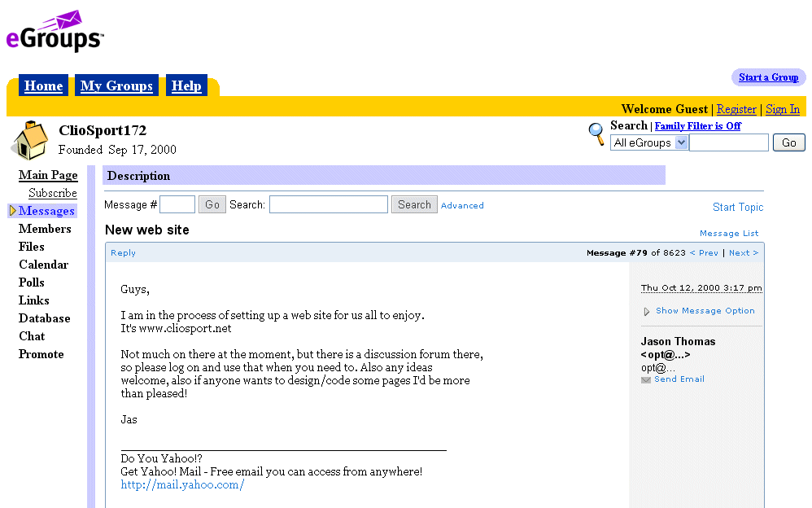The width and height of the screenshot is (812, 508).
Task: Click the magnifying glass search icon
Action: click(x=597, y=134)
